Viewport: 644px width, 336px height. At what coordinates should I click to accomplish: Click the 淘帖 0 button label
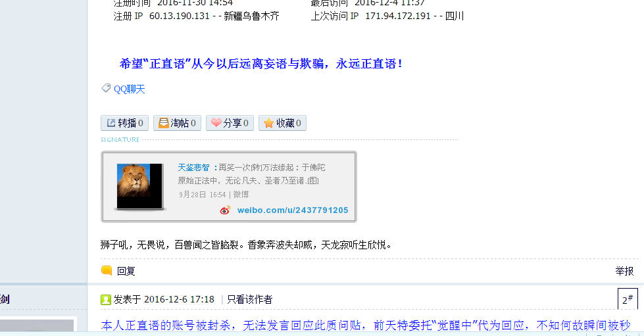click(x=183, y=123)
